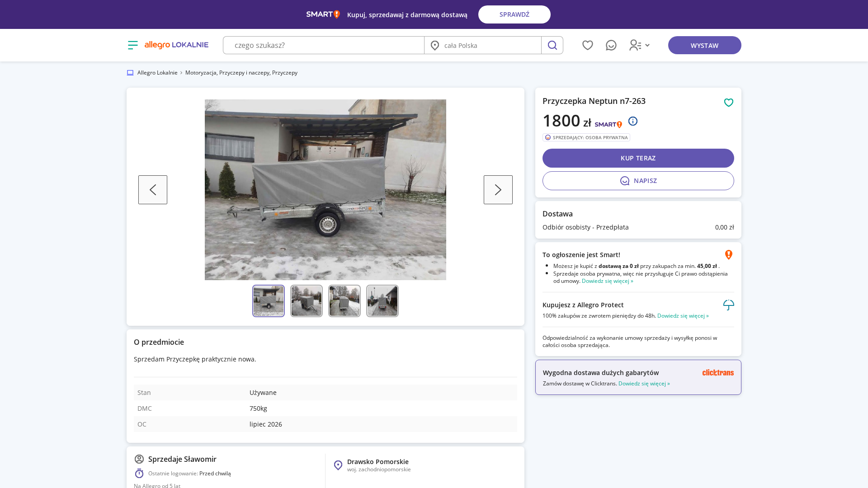Click the Allegro Lokalnie logo

pos(176,45)
